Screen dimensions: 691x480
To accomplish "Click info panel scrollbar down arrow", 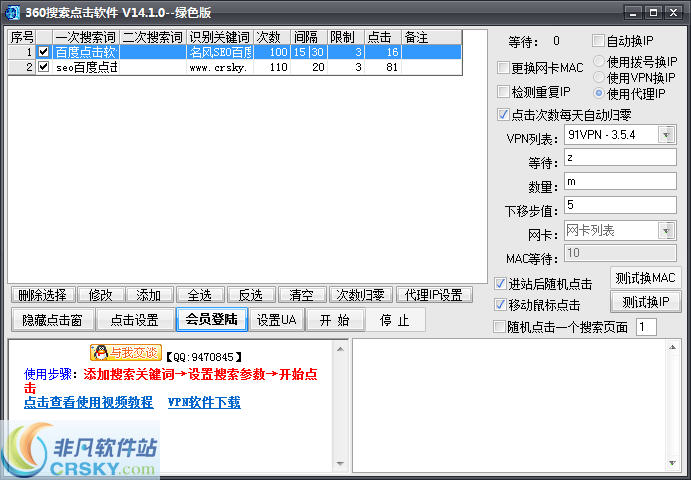I will click(340, 463).
